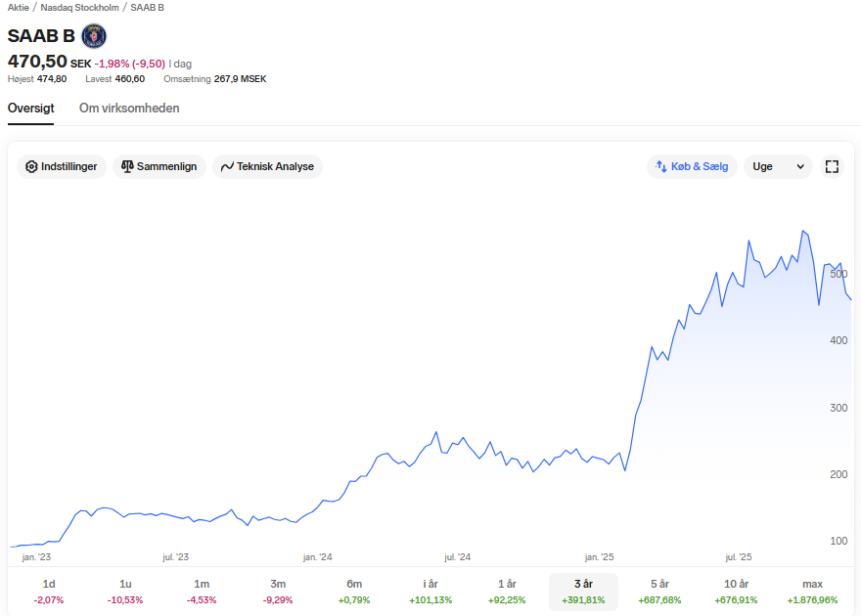This screenshot has height=616, width=861.
Task: Open the Uge interval dropdown
Action: 778,166
